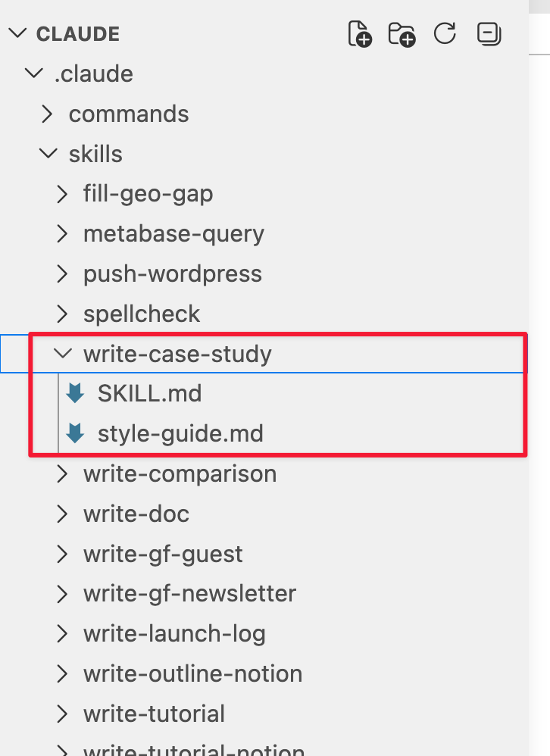
Task: Click the download arrow icon beside style-guide.md
Action: tap(73, 433)
